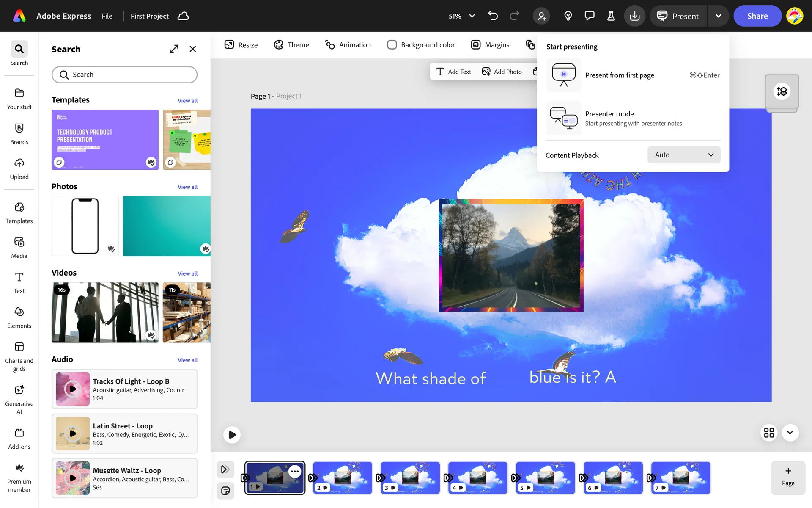Expand the Search panel with arrows icon

174,49
